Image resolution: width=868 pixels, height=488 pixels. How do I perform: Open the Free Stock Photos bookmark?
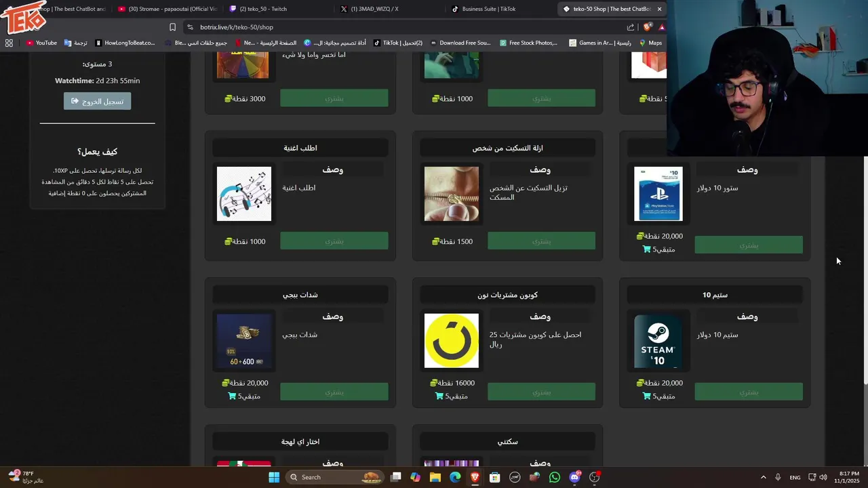[528, 43]
